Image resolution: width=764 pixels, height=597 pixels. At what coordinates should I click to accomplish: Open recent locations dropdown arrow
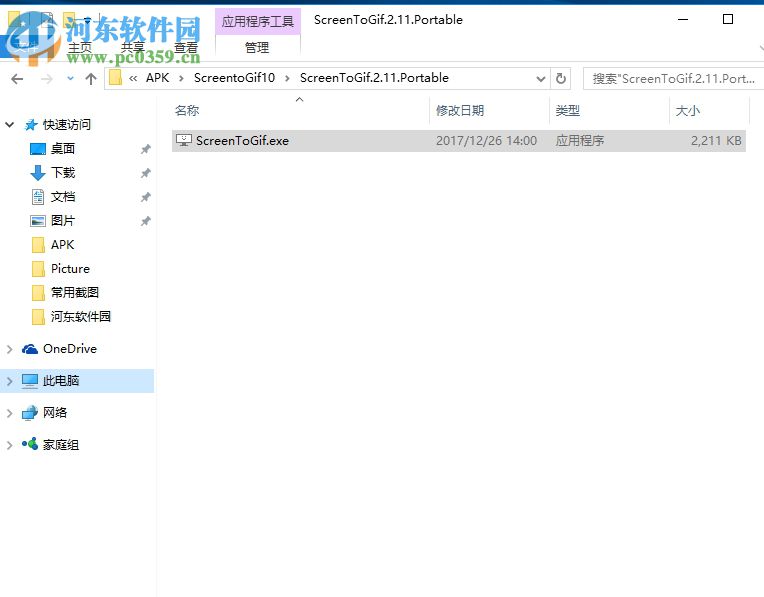point(70,78)
